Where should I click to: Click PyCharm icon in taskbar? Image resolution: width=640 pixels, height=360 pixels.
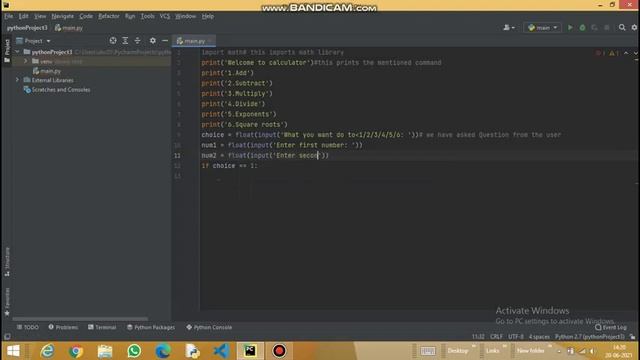250,351
